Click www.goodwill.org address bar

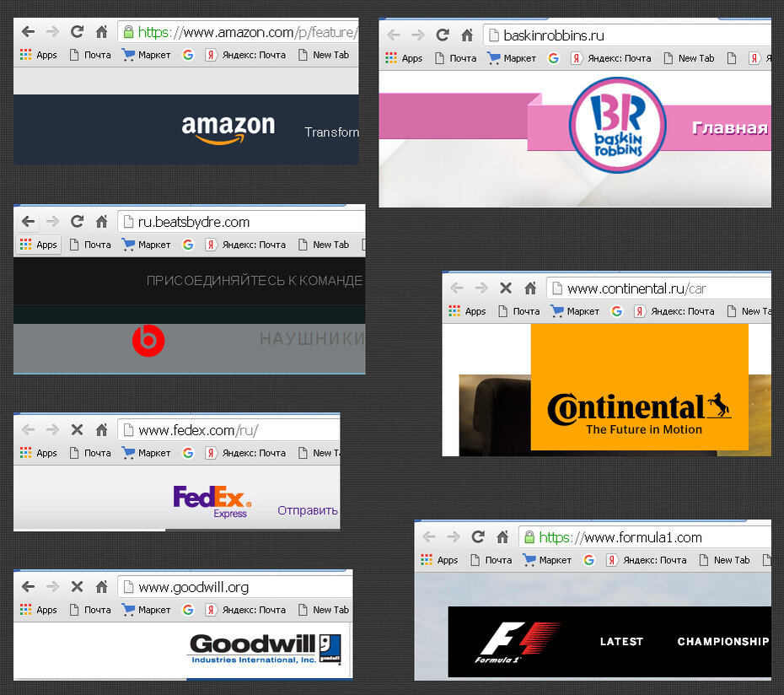pyautogui.click(x=235, y=587)
